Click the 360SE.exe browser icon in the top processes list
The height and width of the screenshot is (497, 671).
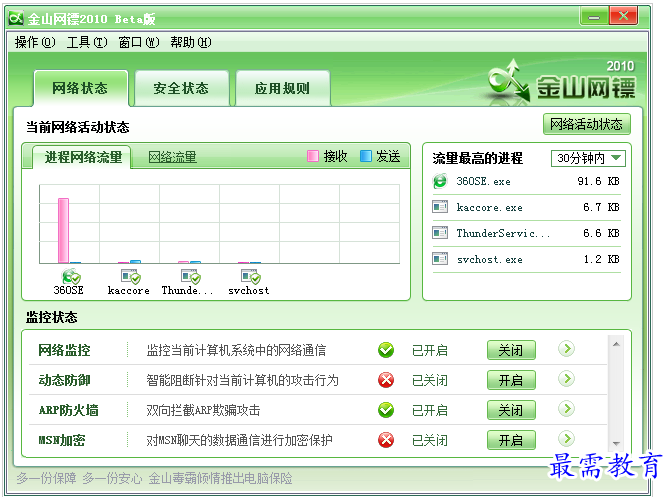(x=440, y=181)
